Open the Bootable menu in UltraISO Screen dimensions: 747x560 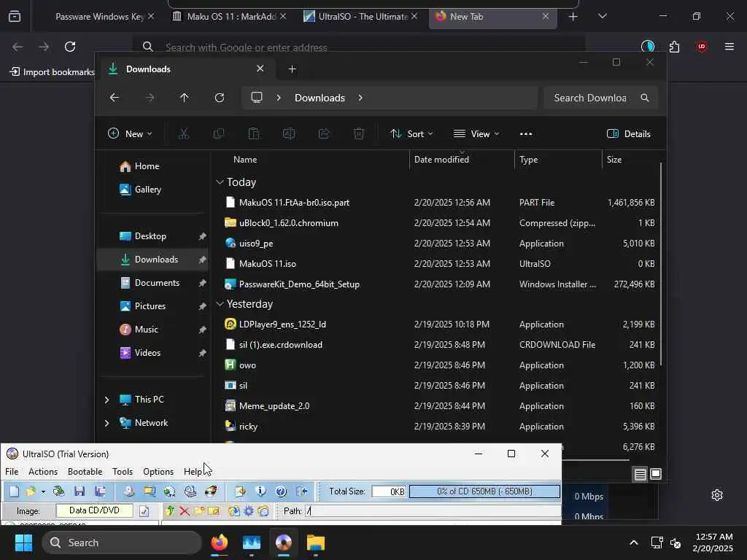tap(85, 472)
